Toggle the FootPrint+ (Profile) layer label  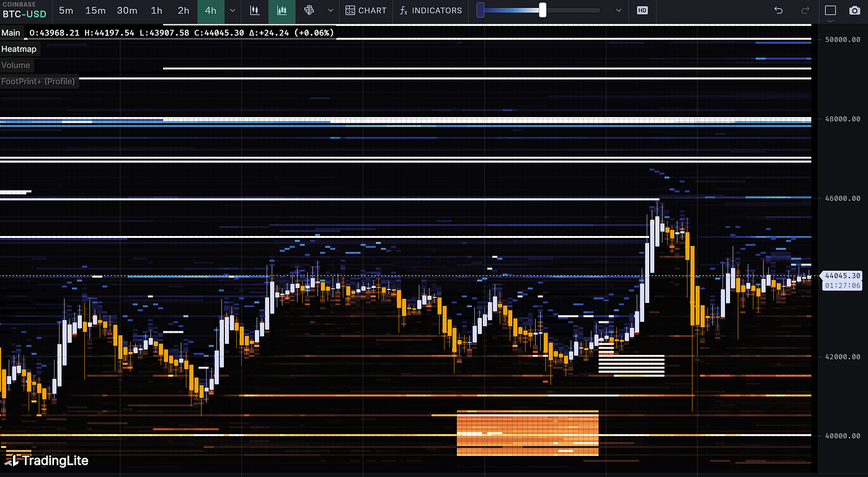[x=38, y=81]
